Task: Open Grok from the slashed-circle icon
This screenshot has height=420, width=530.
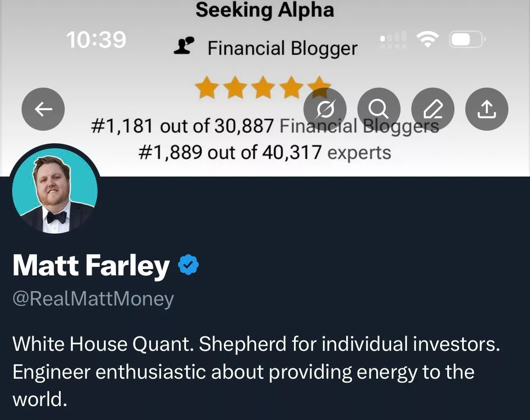Action: 325,109
